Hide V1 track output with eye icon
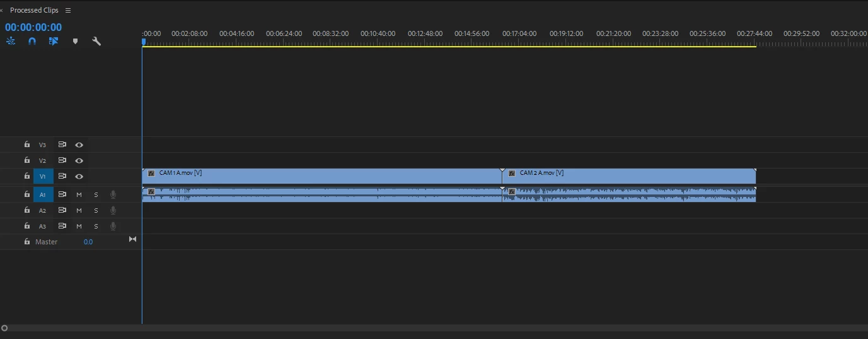This screenshot has width=868, height=339. point(79,176)
